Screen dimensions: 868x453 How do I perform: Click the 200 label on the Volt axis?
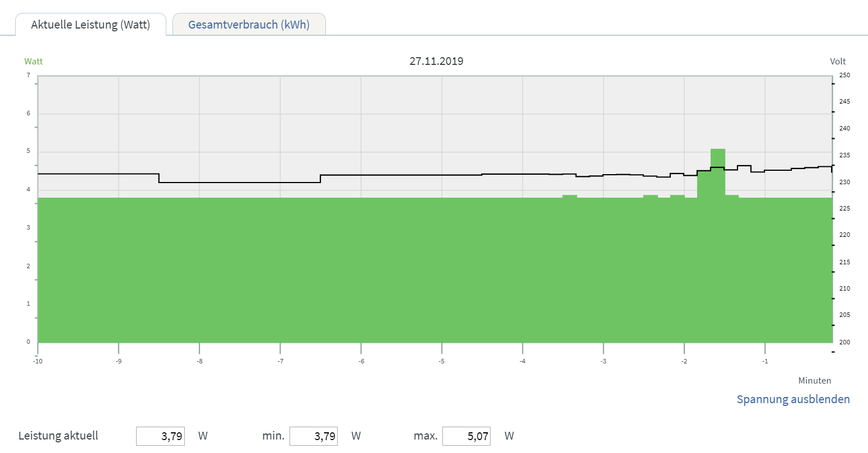pyautogui.click(x=844, y=342)
